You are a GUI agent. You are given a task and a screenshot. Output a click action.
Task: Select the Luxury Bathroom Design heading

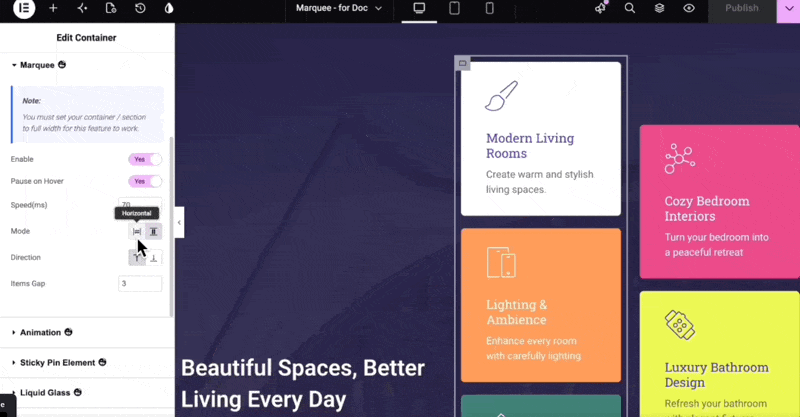click(717, 375)
